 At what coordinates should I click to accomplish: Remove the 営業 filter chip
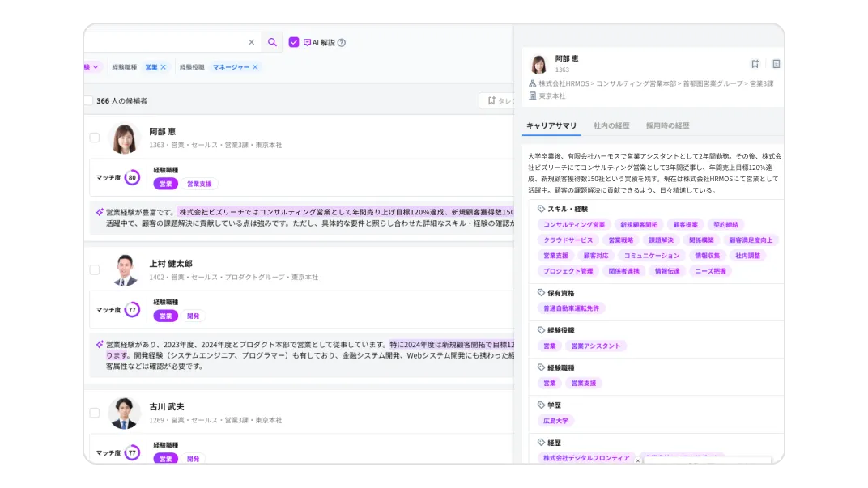164,66
